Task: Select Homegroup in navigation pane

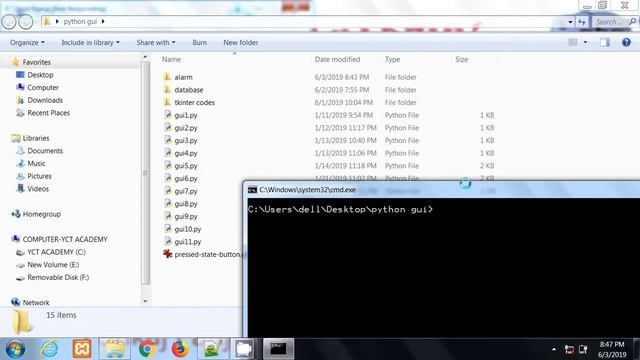Action: tap(36, 214)
